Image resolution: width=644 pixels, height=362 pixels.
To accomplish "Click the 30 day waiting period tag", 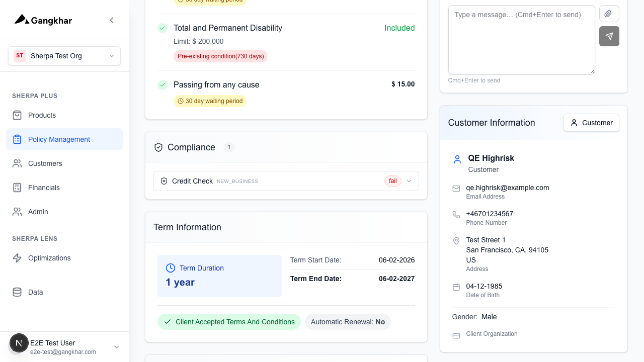I will 210,101.
